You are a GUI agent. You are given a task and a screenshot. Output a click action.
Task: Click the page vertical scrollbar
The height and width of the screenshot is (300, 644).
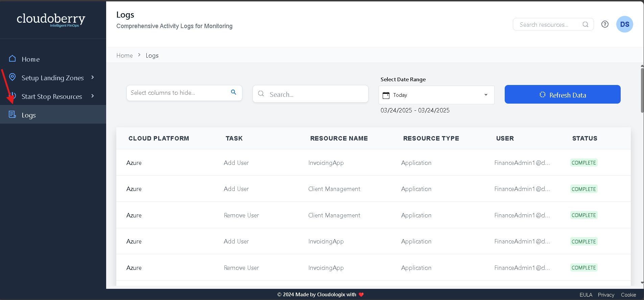642,90
